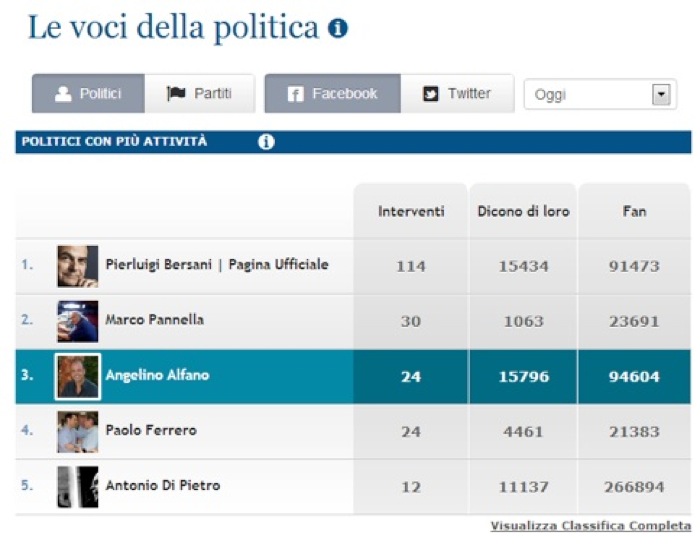Click Marco Pannella profile photo
The image size is (700, 548).
click(77, 321)
